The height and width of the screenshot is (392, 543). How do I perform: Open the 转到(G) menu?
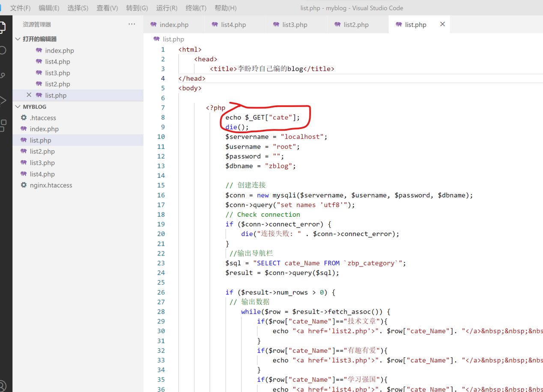click(137, 8)
